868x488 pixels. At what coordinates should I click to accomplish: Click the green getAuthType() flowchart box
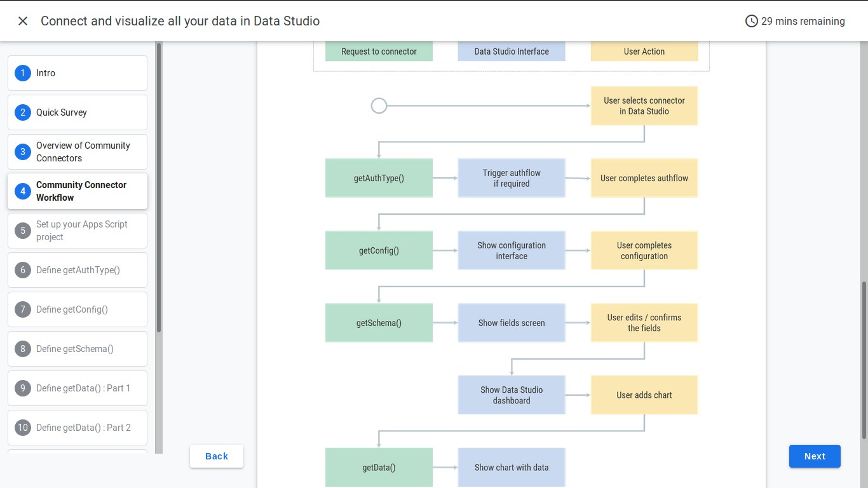(379, 178)
